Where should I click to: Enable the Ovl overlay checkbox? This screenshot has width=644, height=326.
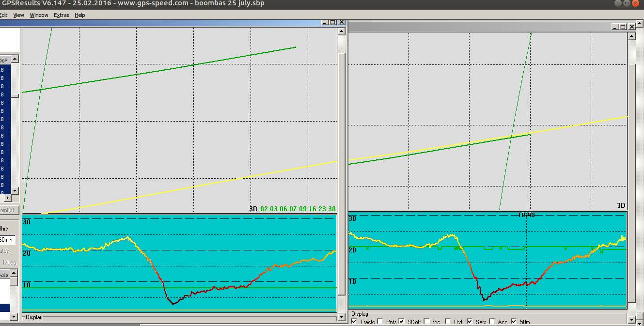point(447,321)
